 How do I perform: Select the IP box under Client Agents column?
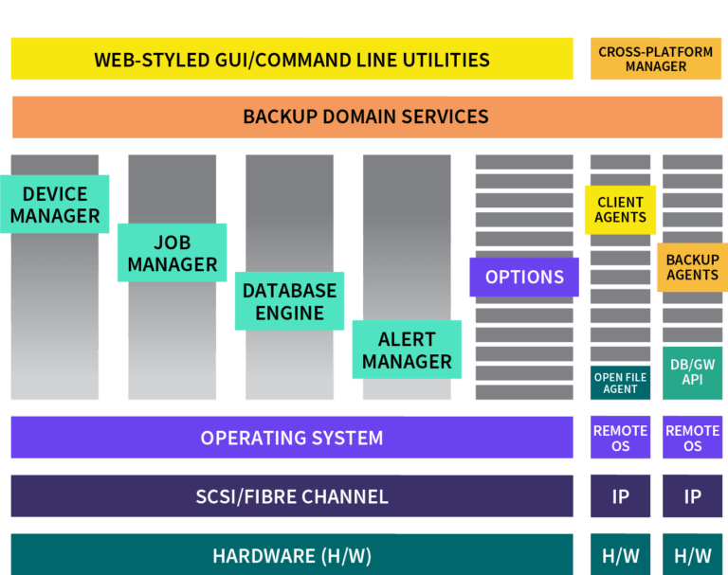[x=620, y=496]
